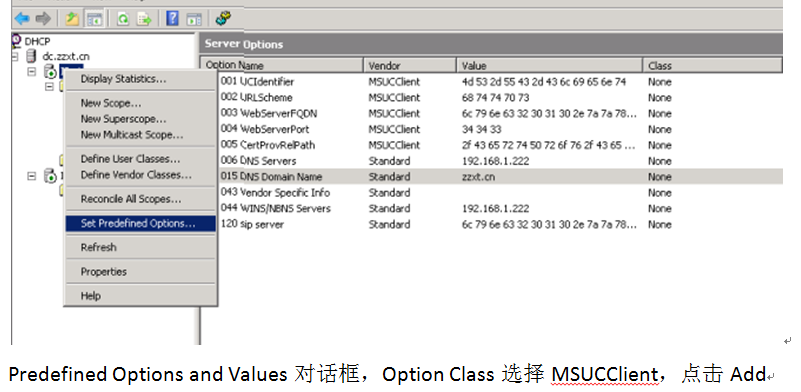Viewport: 801px width, 392px height.
Task: Choose New Multicast Scope... menu entry
Action: [x=140, y=135]
